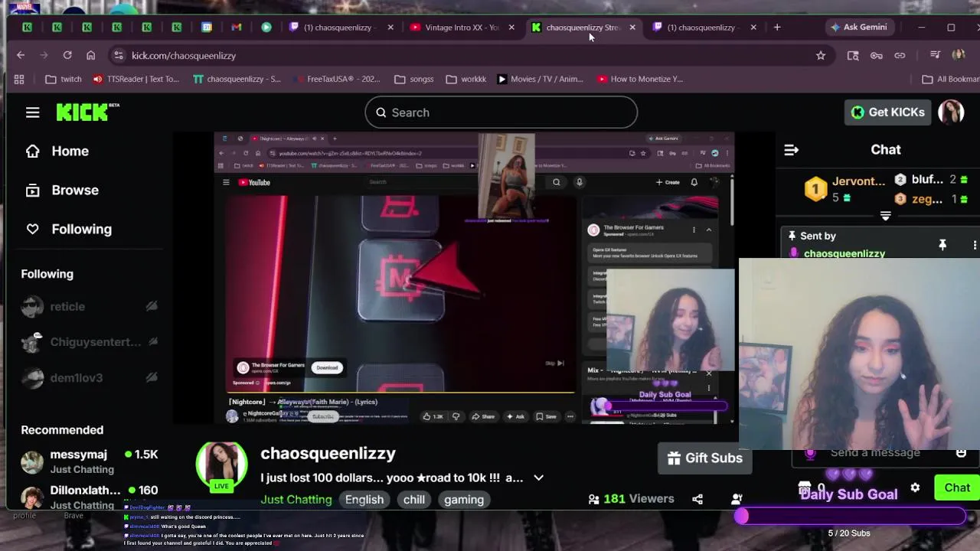The width and height of the screenshot is (980, 551).
Task: Click the Gift Subs button
Action: coord(704,458)
